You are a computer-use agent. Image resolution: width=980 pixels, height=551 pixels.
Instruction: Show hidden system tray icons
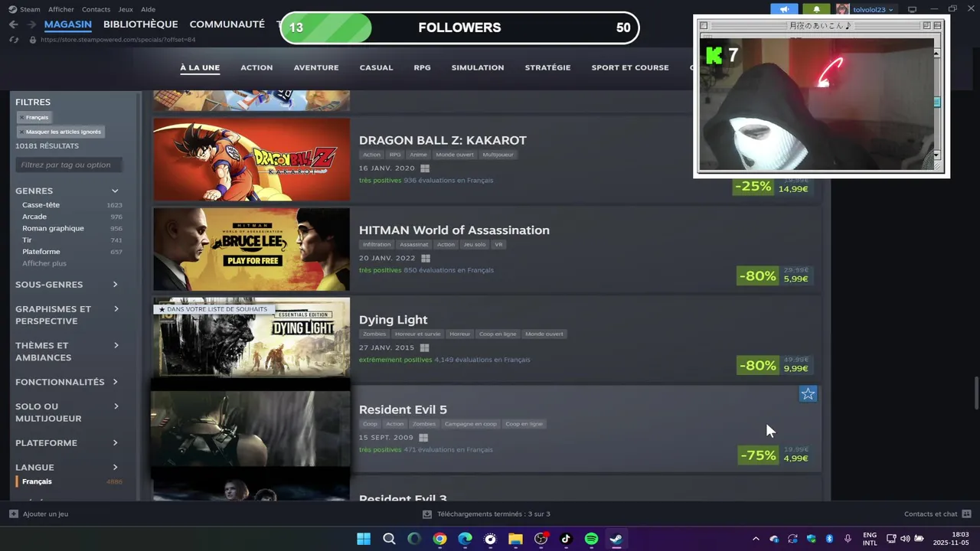[x=756, y=539]
